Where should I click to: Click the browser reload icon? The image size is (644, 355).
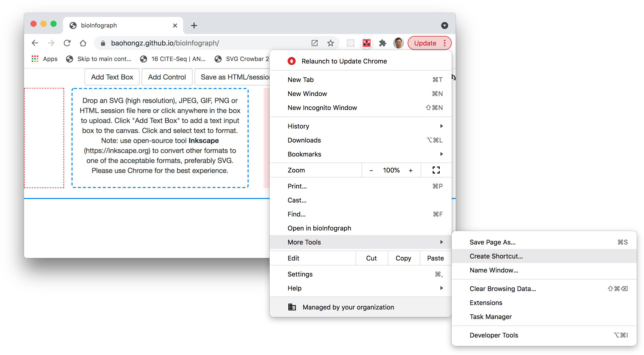(67, 43)
